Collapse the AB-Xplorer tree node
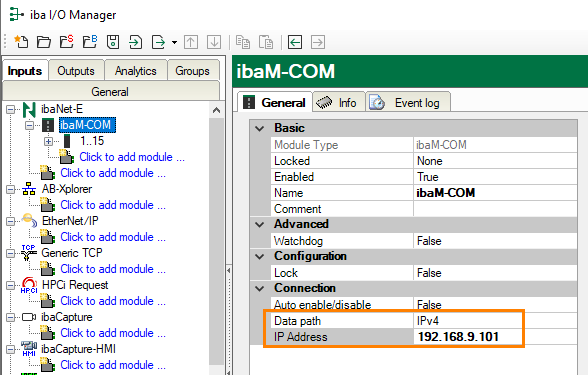This screenshot has width=588, height=375. coord(10,189)
